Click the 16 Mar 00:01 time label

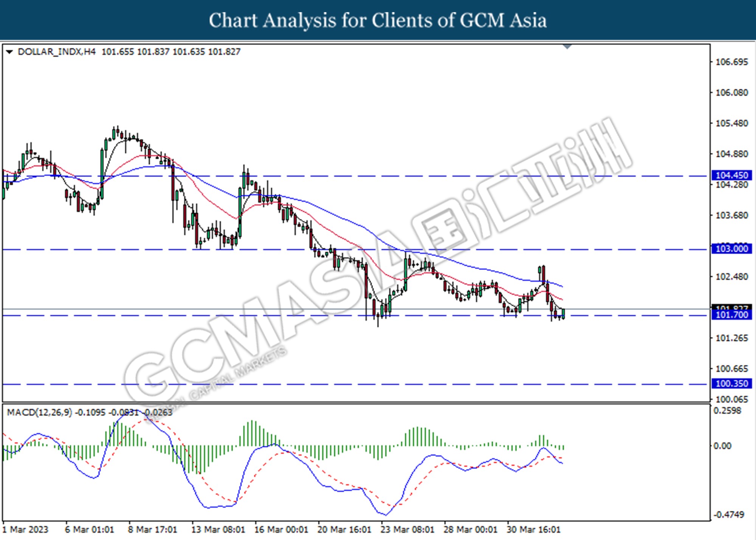point(281,529)
